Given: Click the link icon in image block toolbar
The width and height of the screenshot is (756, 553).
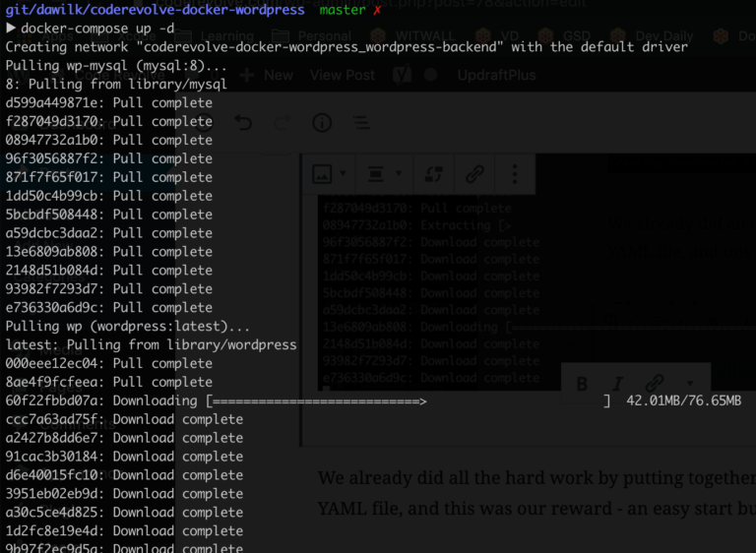Looking at the screenshot, I should click(x=474, y=174).
